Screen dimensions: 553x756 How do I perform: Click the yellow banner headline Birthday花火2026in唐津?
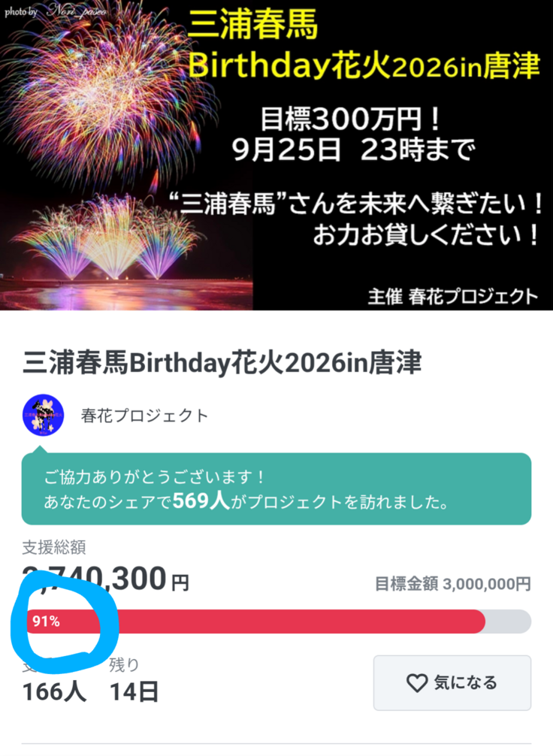click(364, 66)
